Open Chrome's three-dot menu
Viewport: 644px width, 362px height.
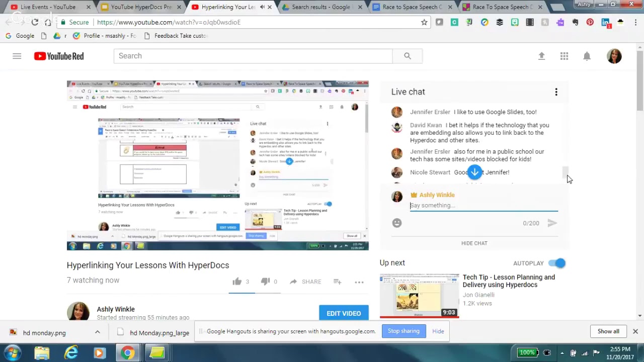[636, 22]
